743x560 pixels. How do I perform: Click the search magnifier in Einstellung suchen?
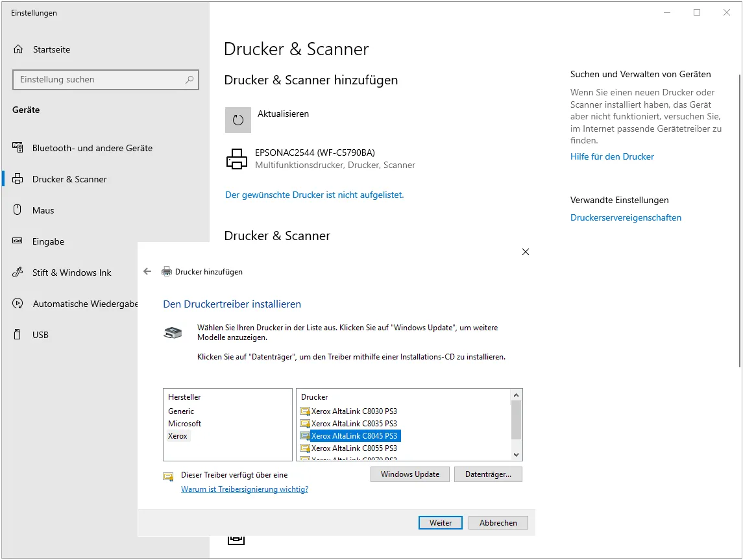point(189,80)
